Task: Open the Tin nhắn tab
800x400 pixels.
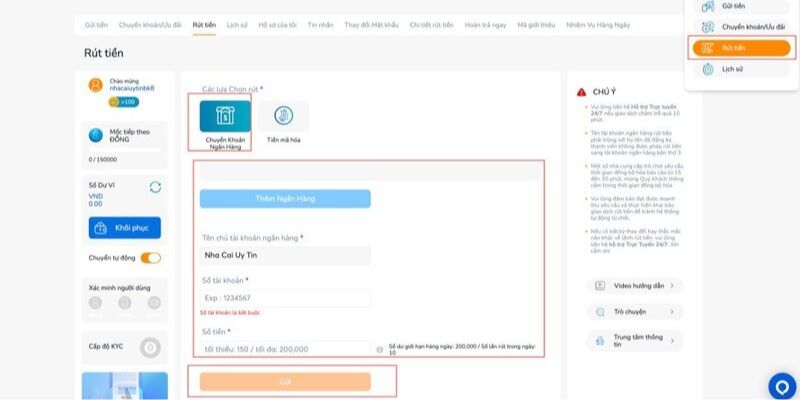Action: point(320,25)
